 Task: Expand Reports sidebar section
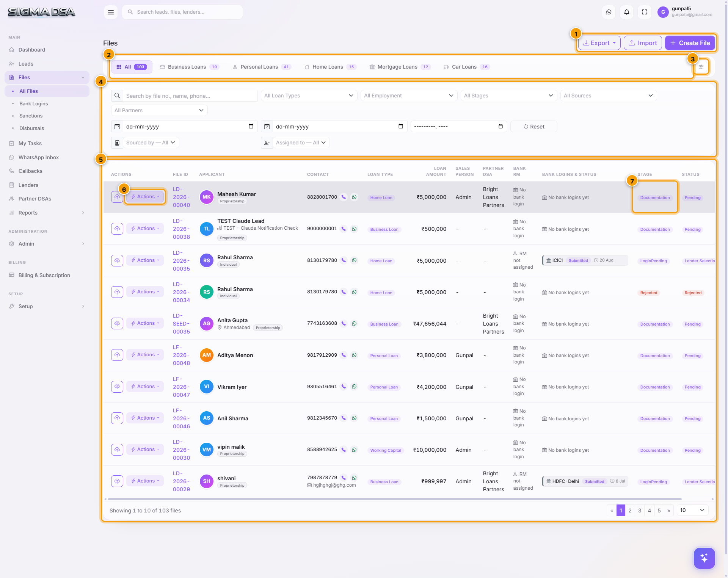[47, 213]
